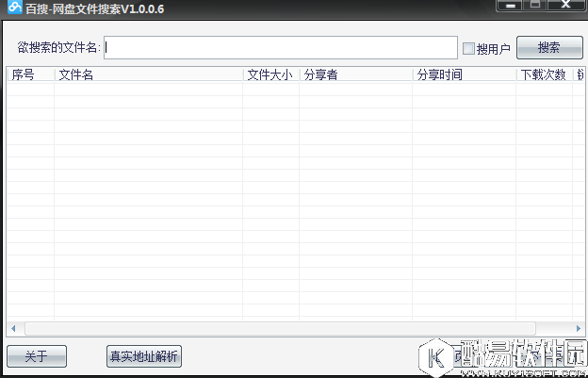Sort by the 文件大小 column header
The height and width of the screenshot is (378, 588).
tap(271, 74)
